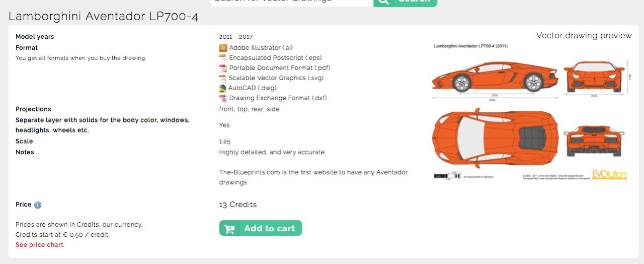Screen dimensions: 644x264
Task: Click the Encapsulated Postscript file icon
Action: pos(223,58)
